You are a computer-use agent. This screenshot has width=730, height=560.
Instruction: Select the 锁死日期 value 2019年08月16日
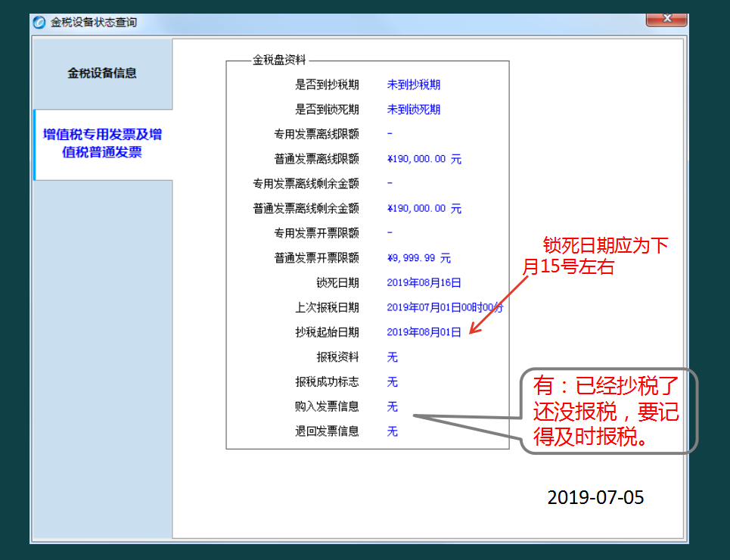coord(425,283)
